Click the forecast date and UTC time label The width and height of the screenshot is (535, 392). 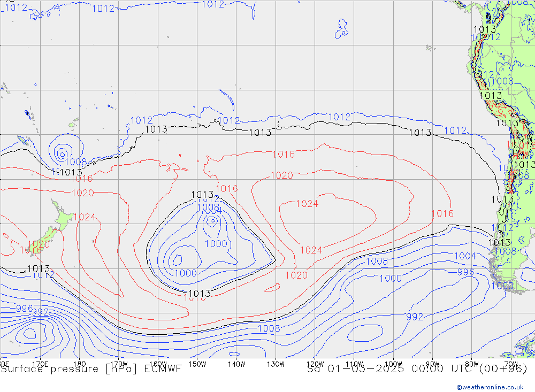point(417,369)
